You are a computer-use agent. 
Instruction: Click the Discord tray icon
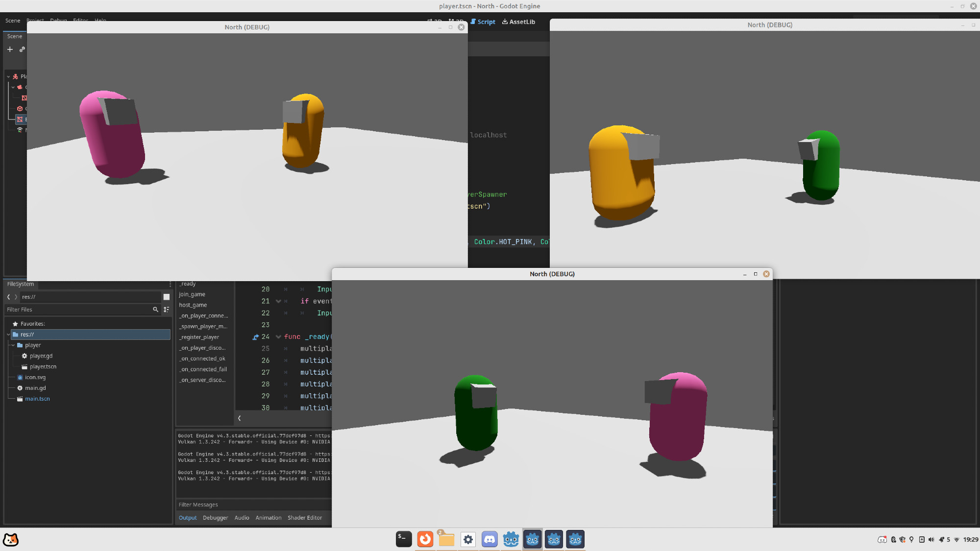tap(882, 540)
